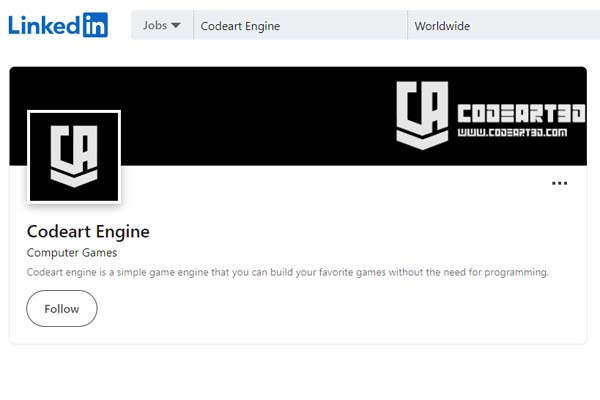Click the company description text line
This screenshot has width=600, height=400.
(287, 272)
